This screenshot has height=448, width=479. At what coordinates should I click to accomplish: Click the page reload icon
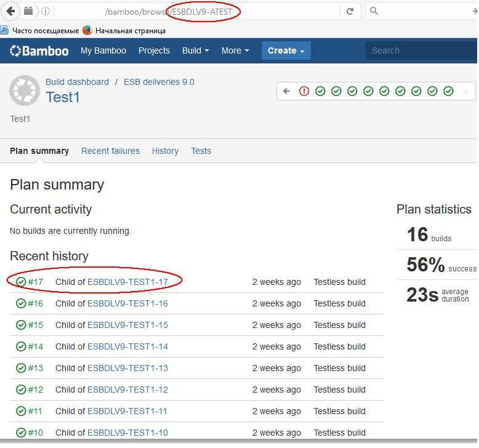coord(350,11)
